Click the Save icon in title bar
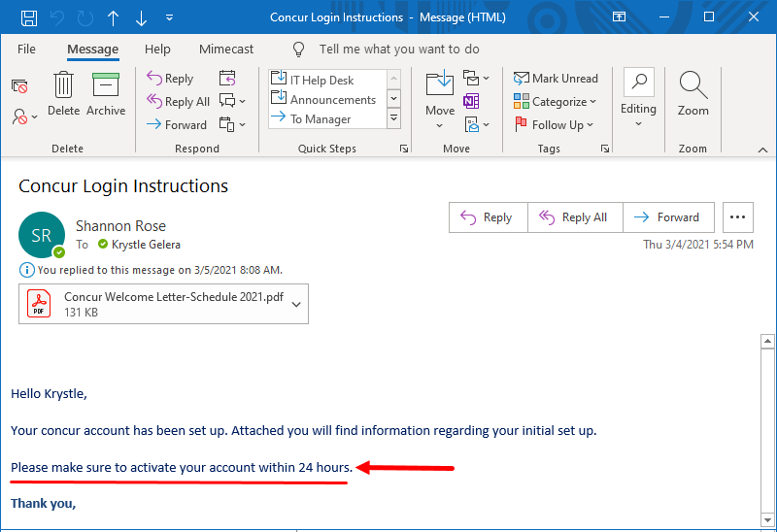The width and height of the screenshot is (777, 532). [x=29, y=17]
